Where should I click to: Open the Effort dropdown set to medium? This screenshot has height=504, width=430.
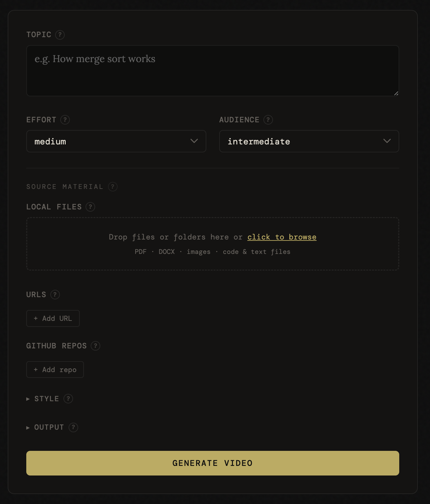tap(116, 141)
